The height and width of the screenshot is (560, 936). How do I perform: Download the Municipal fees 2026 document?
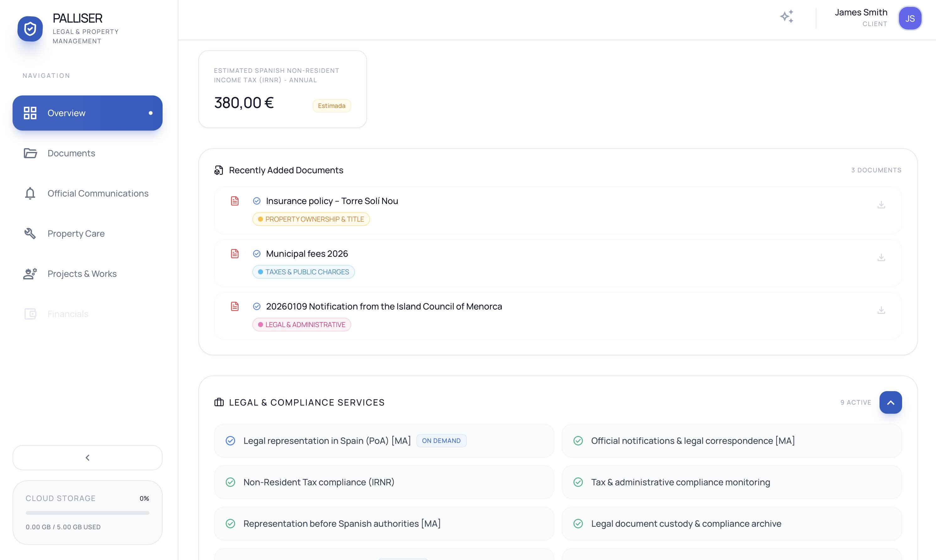(881, 257)
